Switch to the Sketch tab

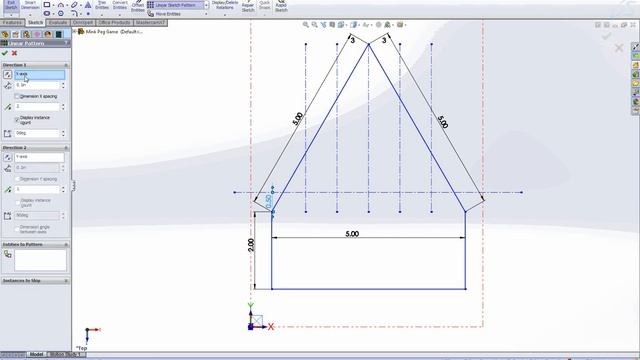pyautogui.click(x=36, y=22)
